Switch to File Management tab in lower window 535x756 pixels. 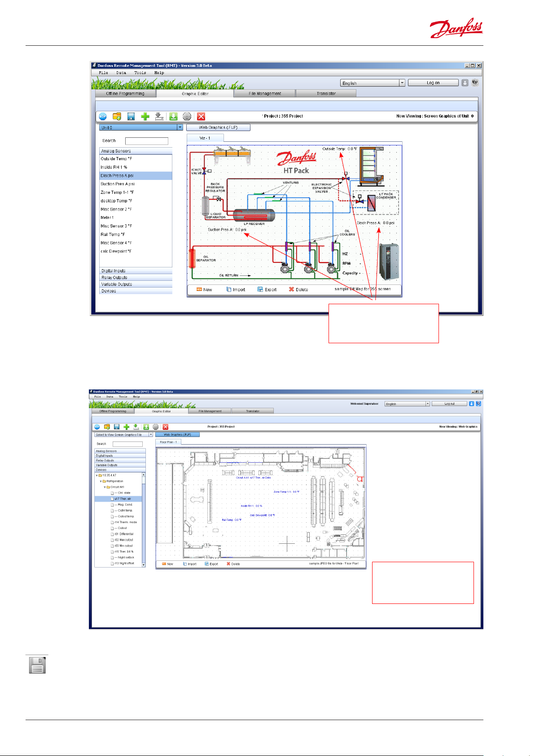pos(210,411)
